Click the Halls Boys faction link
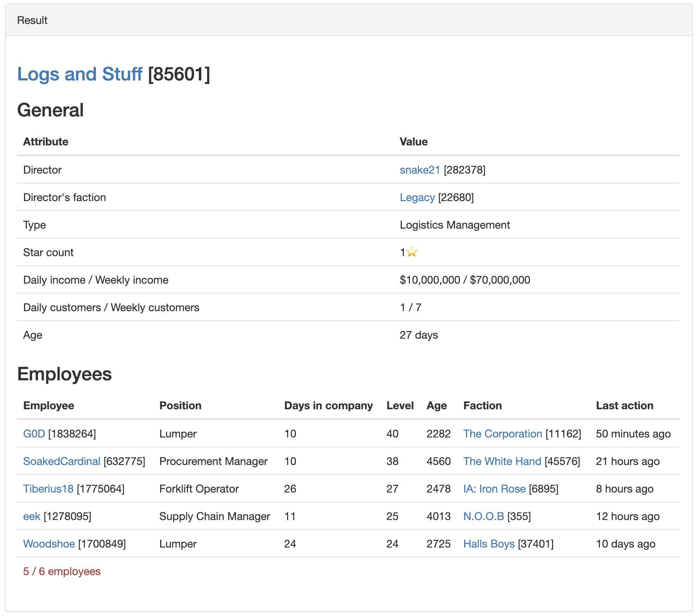Viewport: 697px width, 616px height. [489, 544]
